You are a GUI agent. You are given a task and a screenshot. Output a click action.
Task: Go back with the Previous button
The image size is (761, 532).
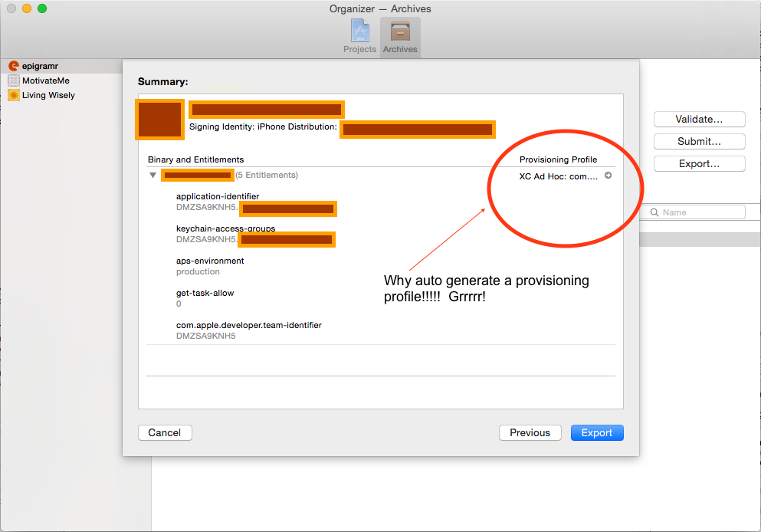pyautogui.click(x=530, y=433)
